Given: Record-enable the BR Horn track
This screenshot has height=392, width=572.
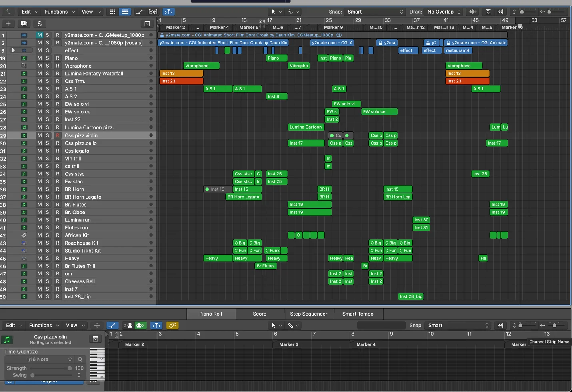Looking at the screenshot, I should click(x=58, y=189).
